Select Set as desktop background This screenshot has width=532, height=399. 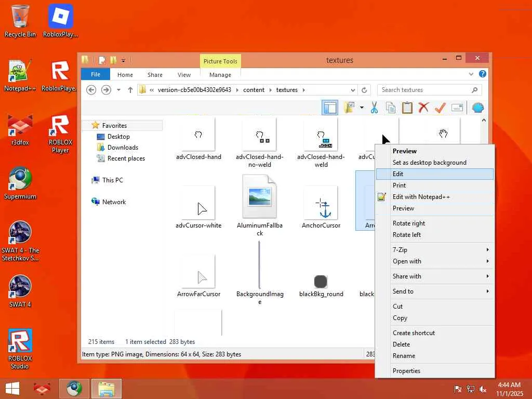pyautogui.click(x=435, y=163)
